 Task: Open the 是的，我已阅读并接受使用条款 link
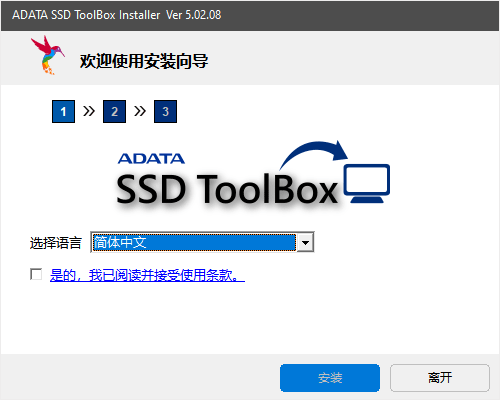(147, 275)
